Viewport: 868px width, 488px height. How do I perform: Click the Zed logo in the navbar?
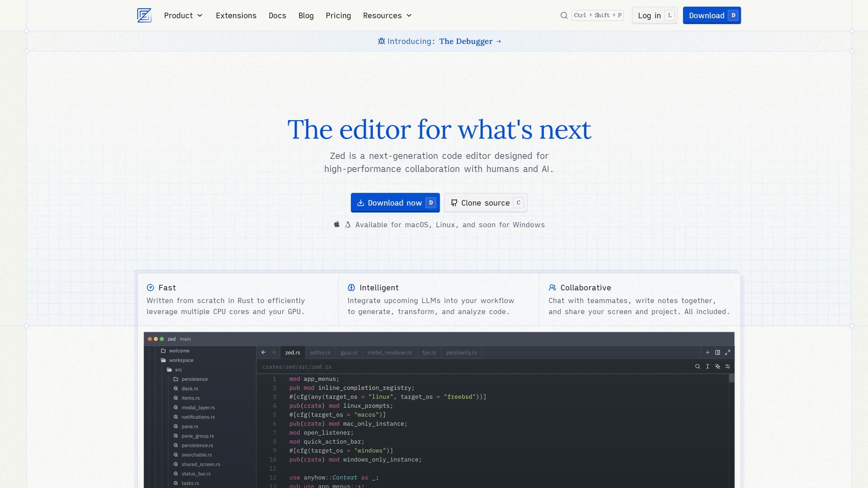[144, 15]
